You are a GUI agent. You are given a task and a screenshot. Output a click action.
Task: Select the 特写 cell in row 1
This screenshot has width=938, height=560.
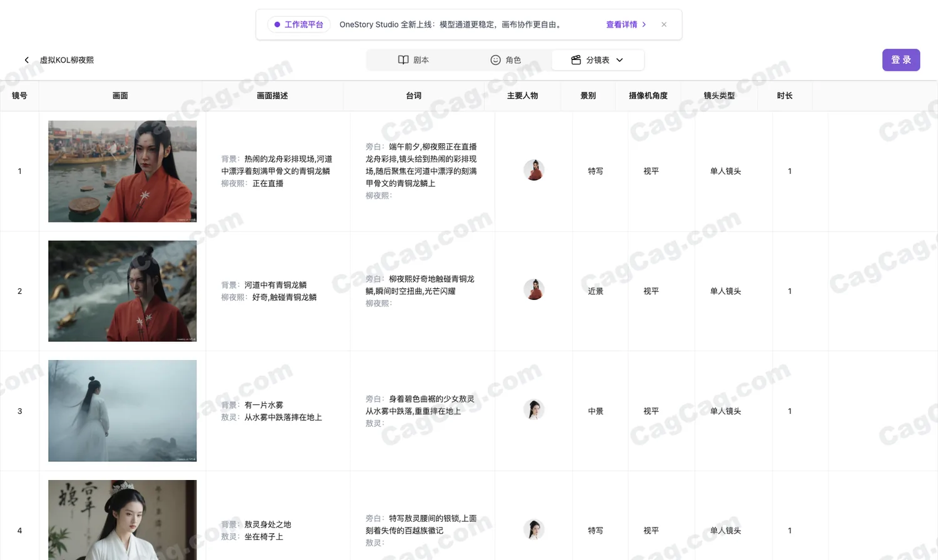pos(595,171)
